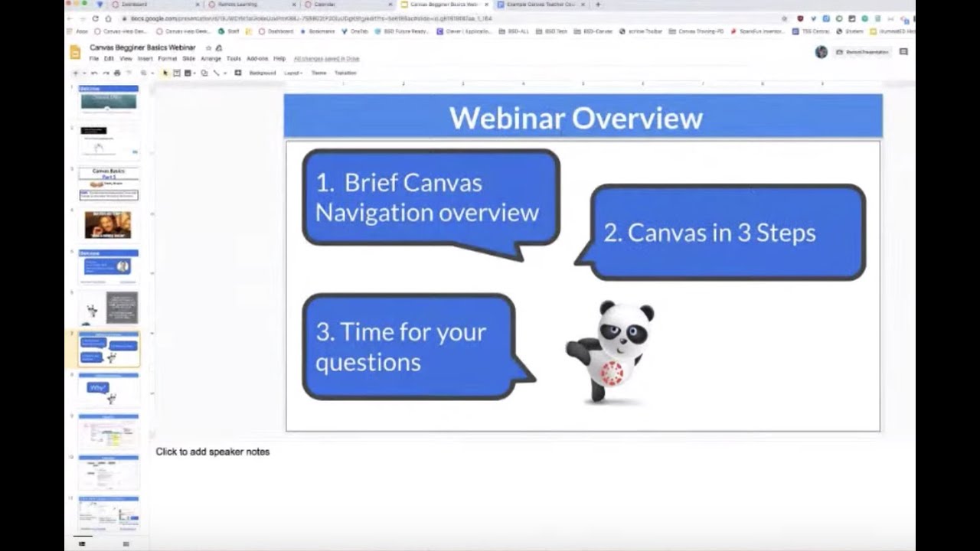
Task: Open the OneTab bookmark
Action: [354, 31]
